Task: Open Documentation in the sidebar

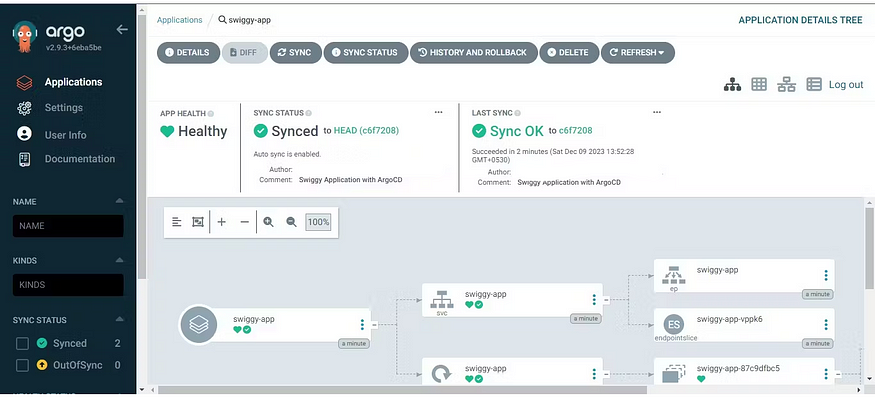Action: [x=80, y=159]
